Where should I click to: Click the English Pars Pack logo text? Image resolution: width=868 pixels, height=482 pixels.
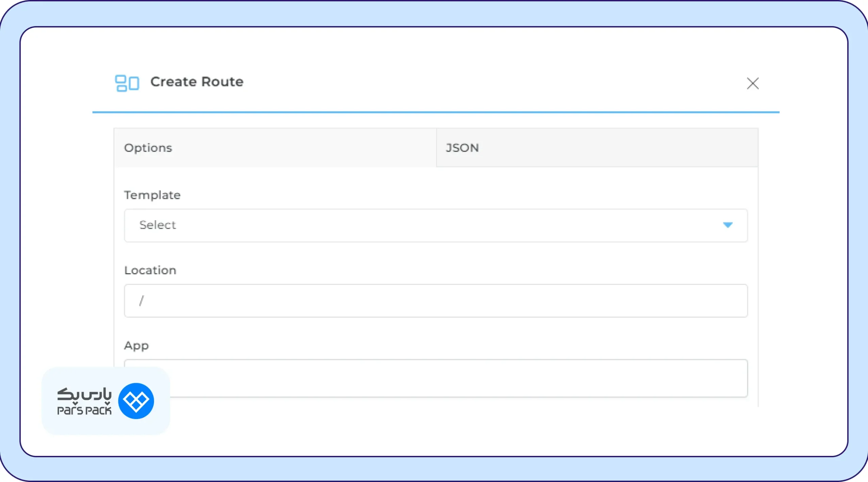pos(84,410)
